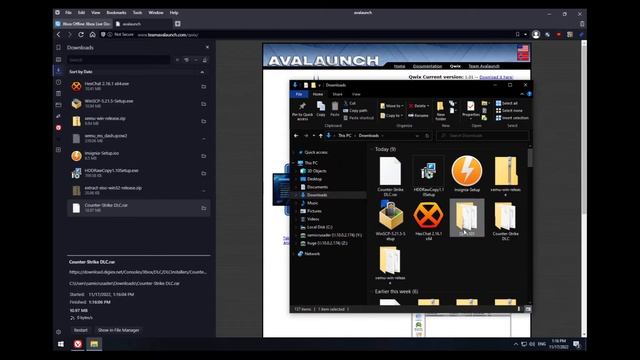
Task: Click the Downloads panel search field
Action: point(118,60)
